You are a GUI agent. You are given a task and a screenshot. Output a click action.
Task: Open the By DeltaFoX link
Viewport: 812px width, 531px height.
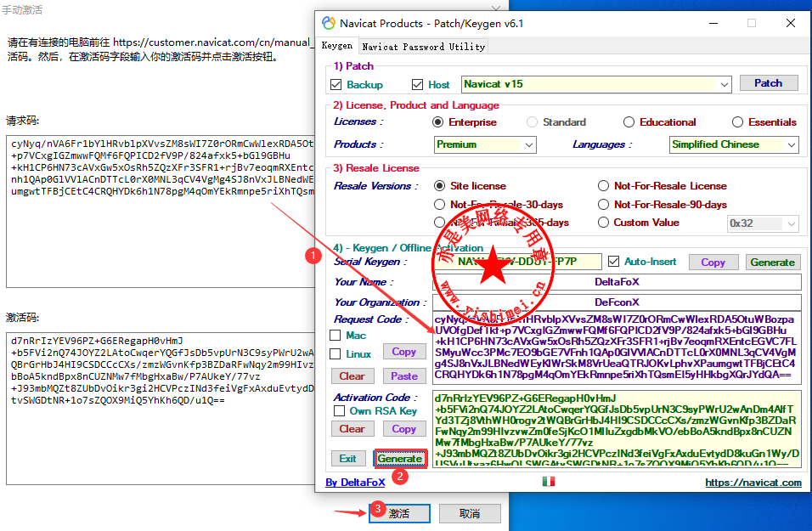click(x=355, y=483)
